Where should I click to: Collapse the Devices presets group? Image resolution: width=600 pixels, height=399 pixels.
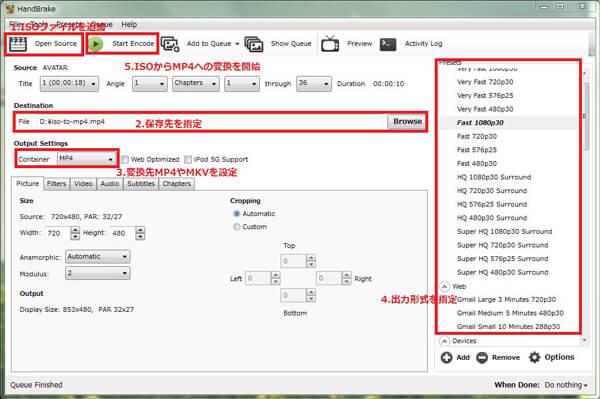(x=444, y=341)
